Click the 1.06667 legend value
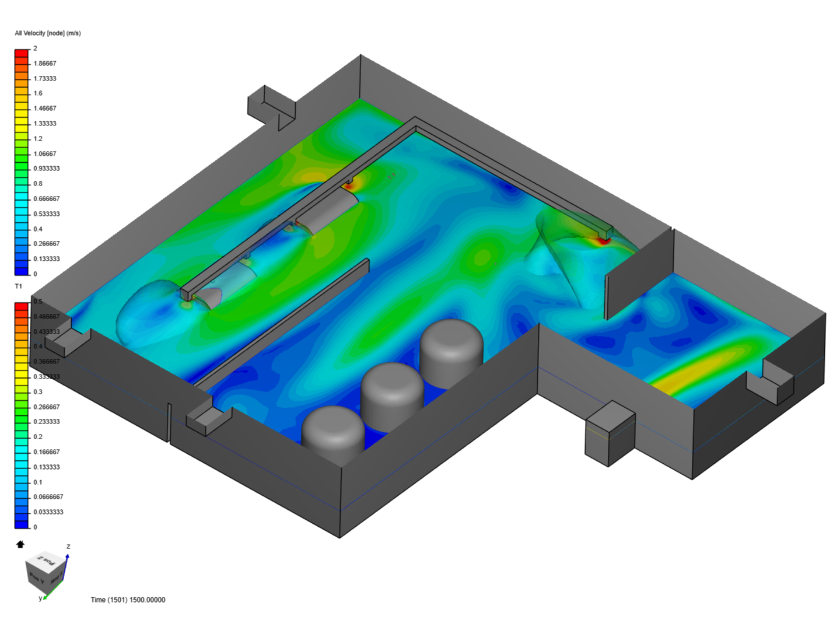This screenshot has width=840, height=630. click(x=45, y=154)
